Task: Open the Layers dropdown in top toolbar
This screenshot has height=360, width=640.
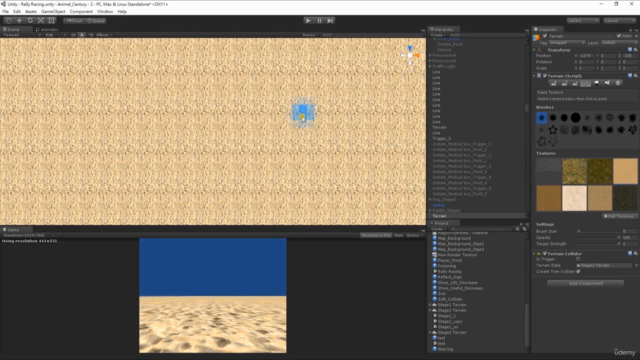Action: pos(583,20)
